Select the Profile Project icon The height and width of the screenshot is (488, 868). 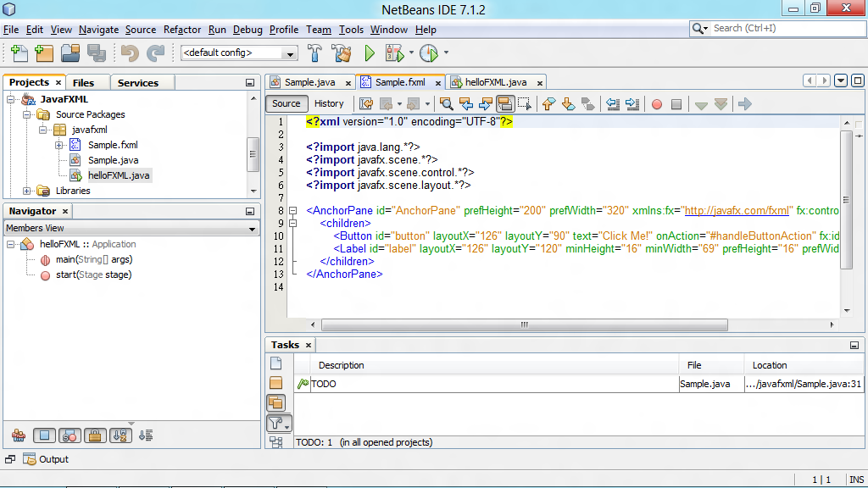[429, 53]
